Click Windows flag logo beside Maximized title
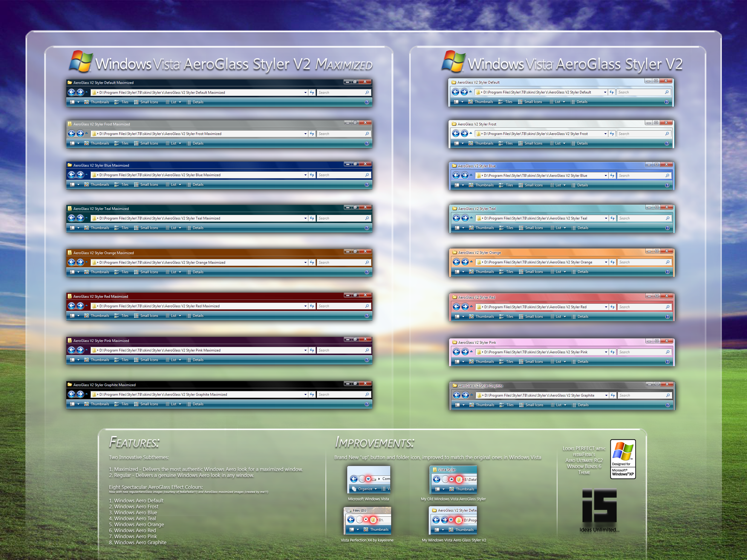Image resolution: width=747 pixels, height=560 pixels. coord(81,62)
